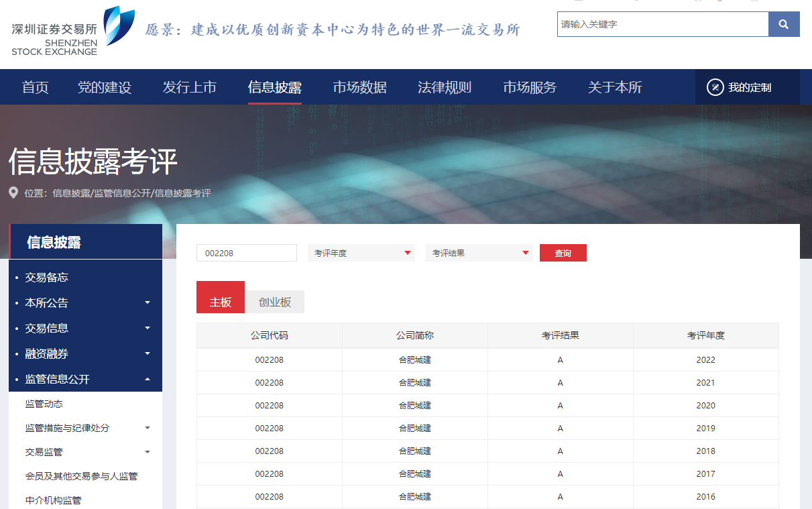812x509 pixels.
Task: Open the 考评结果 dropdown
Action: coord(479,253)
